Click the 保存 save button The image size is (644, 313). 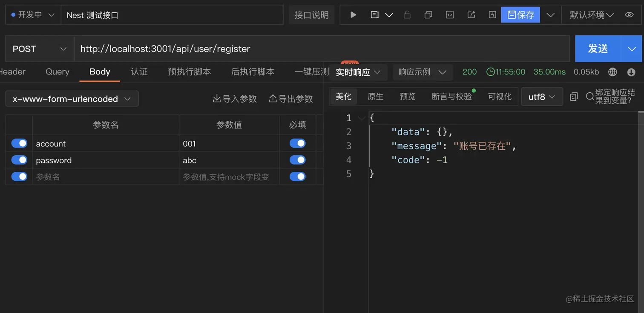tap(520, 15)
